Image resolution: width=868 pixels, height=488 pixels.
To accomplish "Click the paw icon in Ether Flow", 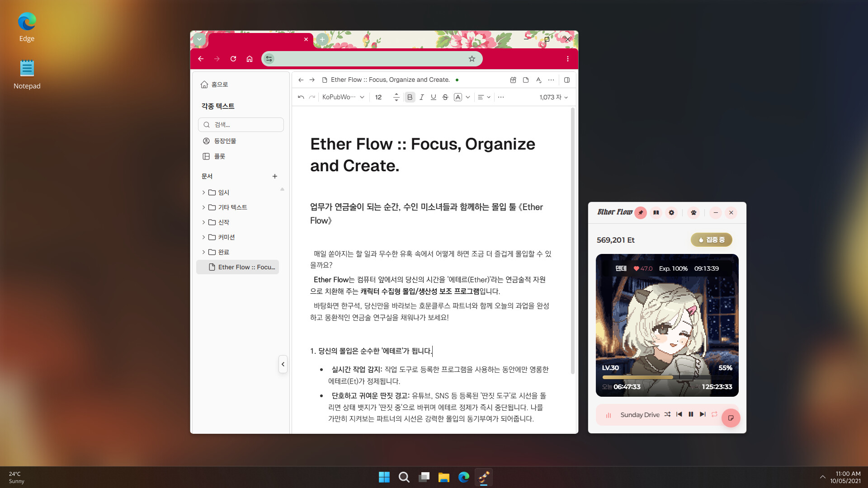I will 693,213.
